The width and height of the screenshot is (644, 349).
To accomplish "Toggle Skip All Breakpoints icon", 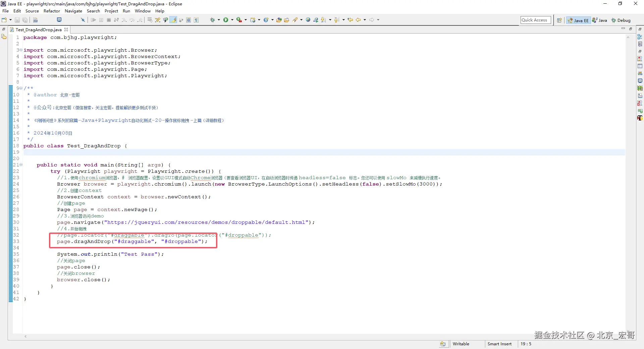I will point(83,20).
